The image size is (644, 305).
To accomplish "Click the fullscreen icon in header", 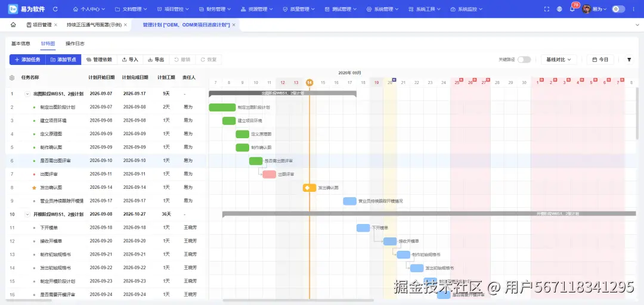I will [546, 9].
